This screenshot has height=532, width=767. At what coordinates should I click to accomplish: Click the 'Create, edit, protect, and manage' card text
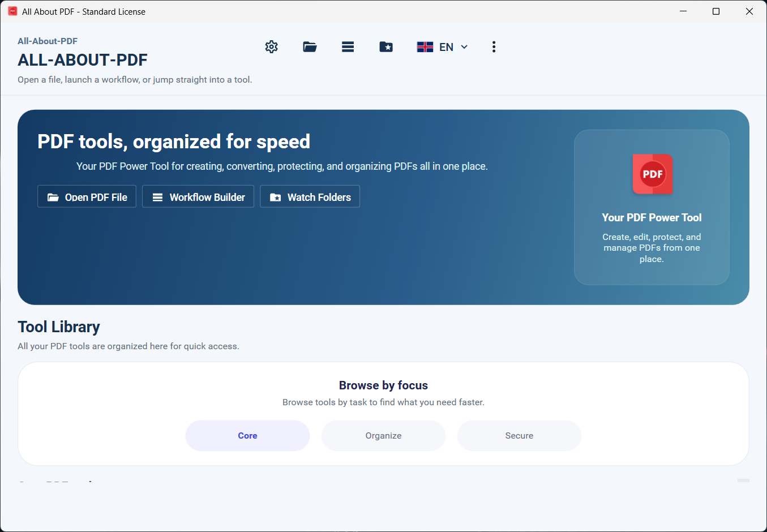pyautogui.click(x=652, y=248)
